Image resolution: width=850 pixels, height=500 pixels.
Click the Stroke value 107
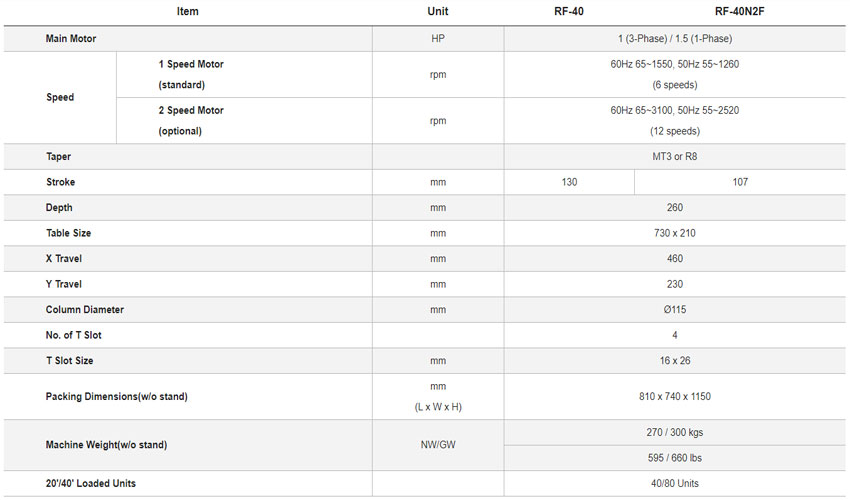[739, 183]
